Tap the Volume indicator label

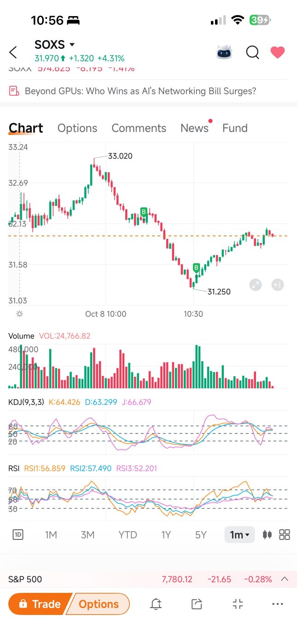click(21, 336)
